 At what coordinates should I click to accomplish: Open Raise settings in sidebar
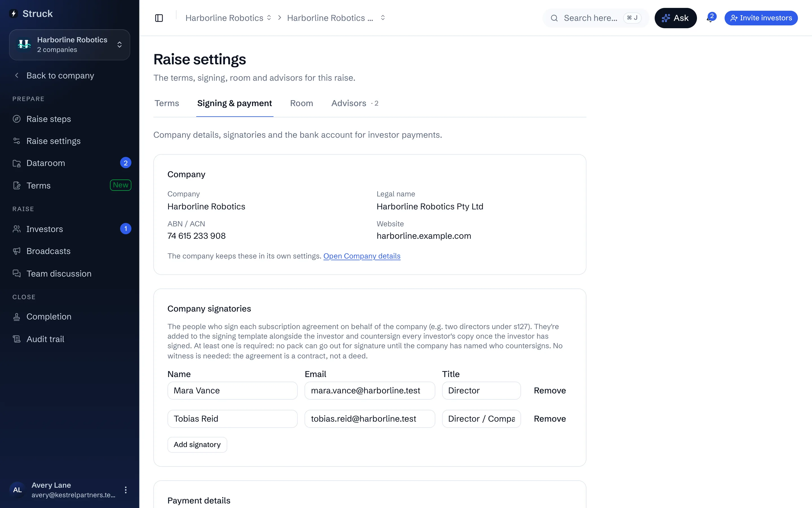click(x=70, y=141)
